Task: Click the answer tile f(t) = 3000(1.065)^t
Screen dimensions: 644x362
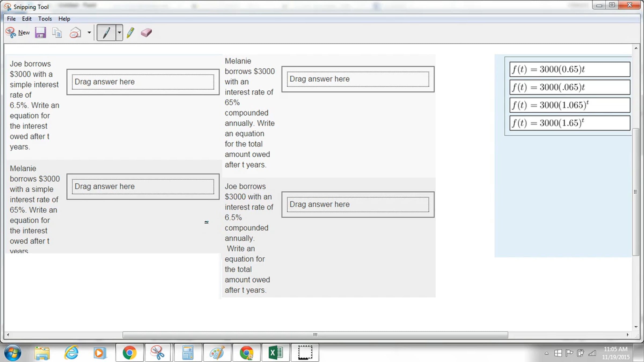Action: [569, 105]
